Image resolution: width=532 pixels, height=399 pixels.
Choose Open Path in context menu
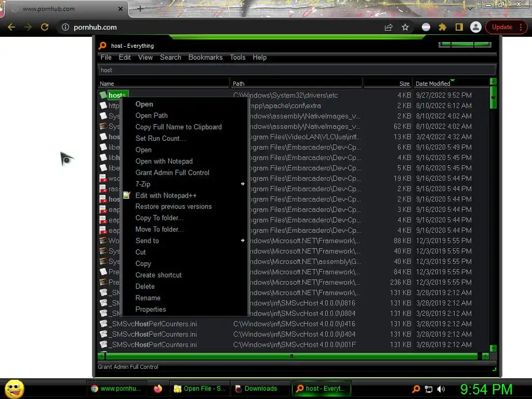pos(151,116)
